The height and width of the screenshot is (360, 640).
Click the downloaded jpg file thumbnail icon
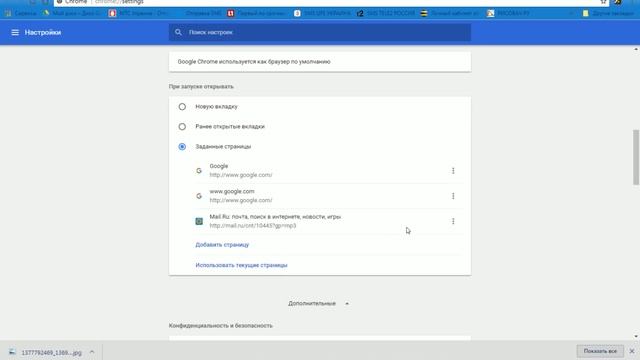pyautogui.click(x=12, y=352)
